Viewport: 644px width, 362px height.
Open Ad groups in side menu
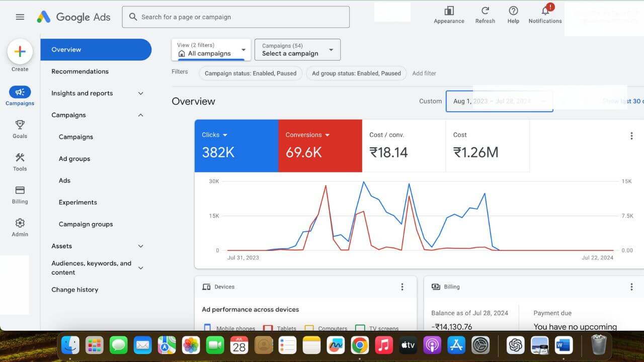click(74, 159)
